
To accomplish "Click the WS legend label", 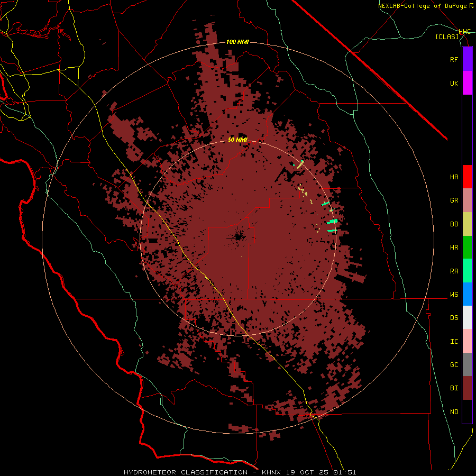I will coord(454,294).
